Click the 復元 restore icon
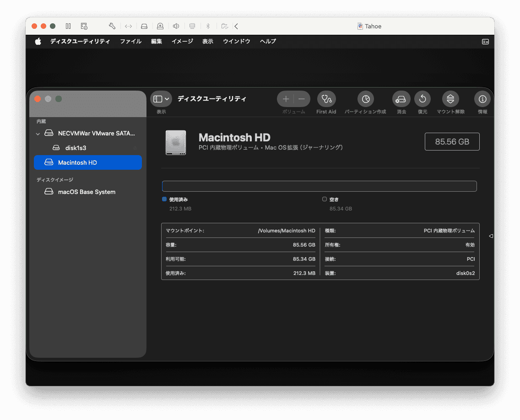This screenshot has height=420, width=520. (x=422, y=99)
